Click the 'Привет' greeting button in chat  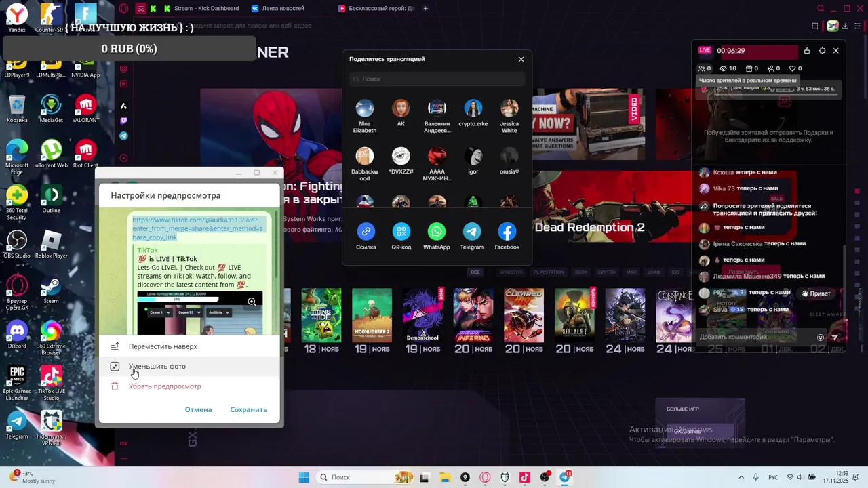(x=815, y=293)
